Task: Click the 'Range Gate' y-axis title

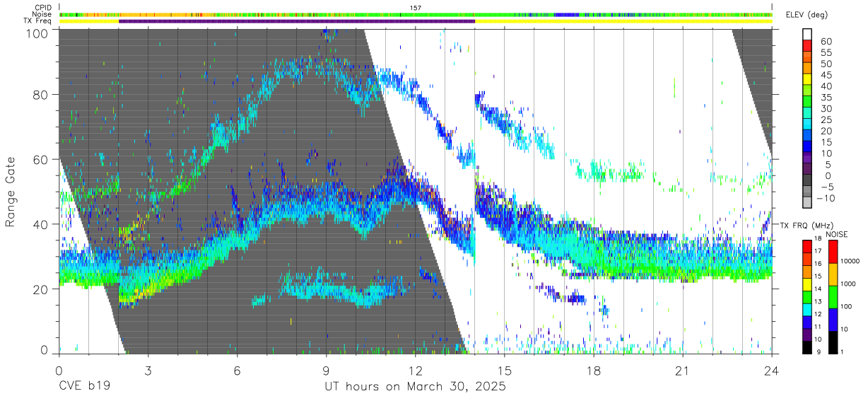Action: click(11, 192)
